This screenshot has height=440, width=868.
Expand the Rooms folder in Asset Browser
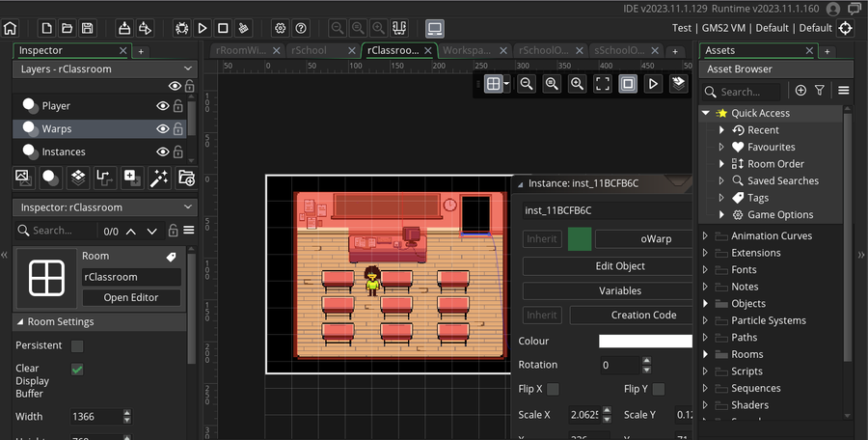pyautogui.click(x=705, y=354)
